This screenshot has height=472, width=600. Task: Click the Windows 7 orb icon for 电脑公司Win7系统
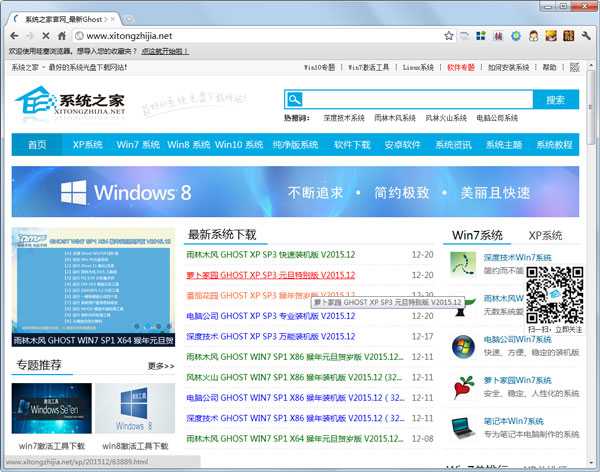point(462,347)
